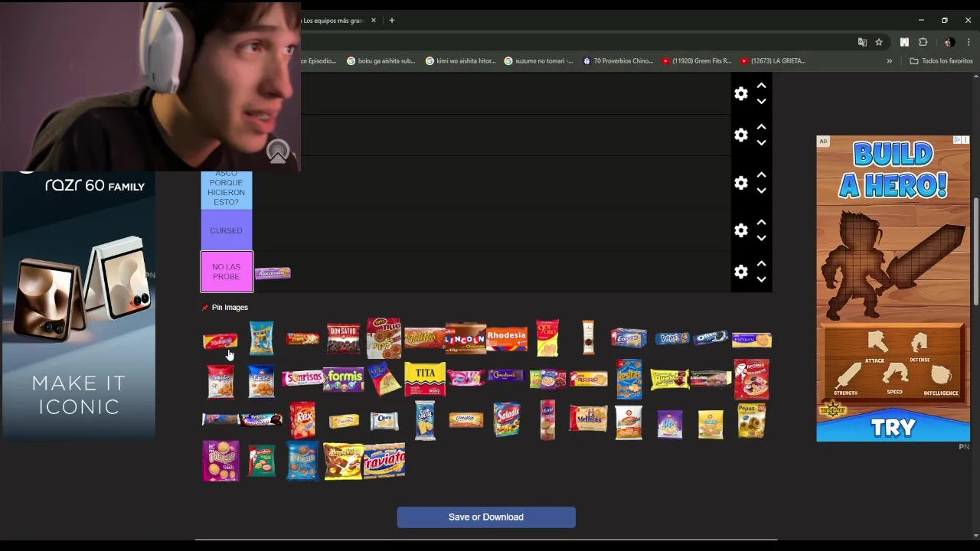Pick the yellow TITA package image

425,379
